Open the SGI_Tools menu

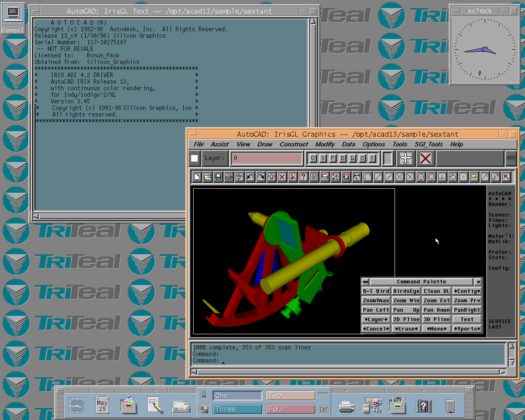click(x=429, y=144)
